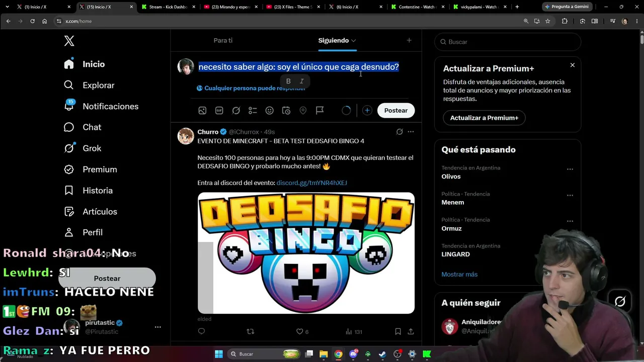Click the Buscar search box on X

tap(508, 42)
